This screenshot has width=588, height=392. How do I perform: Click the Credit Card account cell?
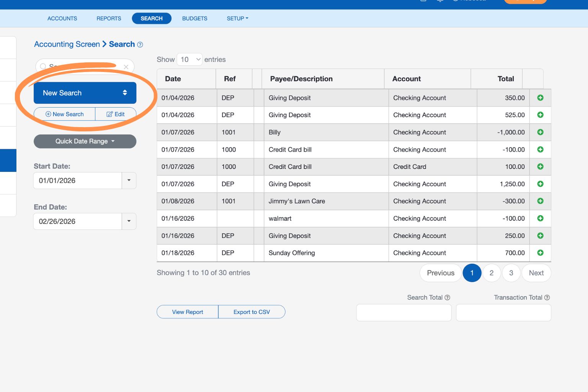(x=433, y=167)
